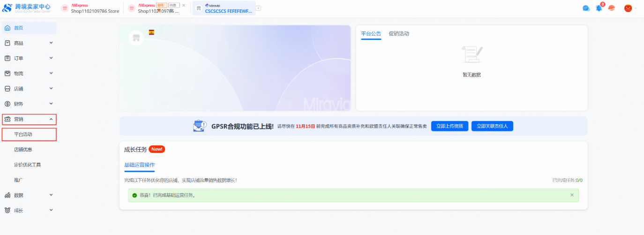Switch to second AliExpress shop tab with 全托 tag

click(157, 8)
